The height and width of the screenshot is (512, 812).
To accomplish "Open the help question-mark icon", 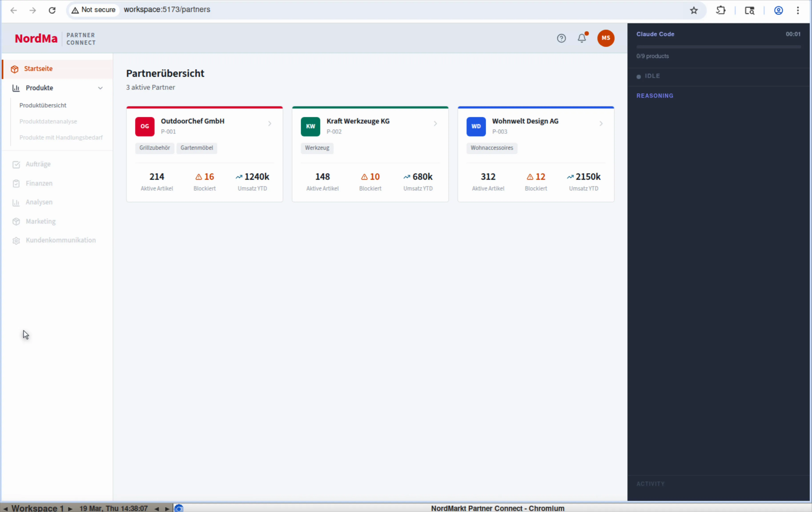I will click(561, 38).
